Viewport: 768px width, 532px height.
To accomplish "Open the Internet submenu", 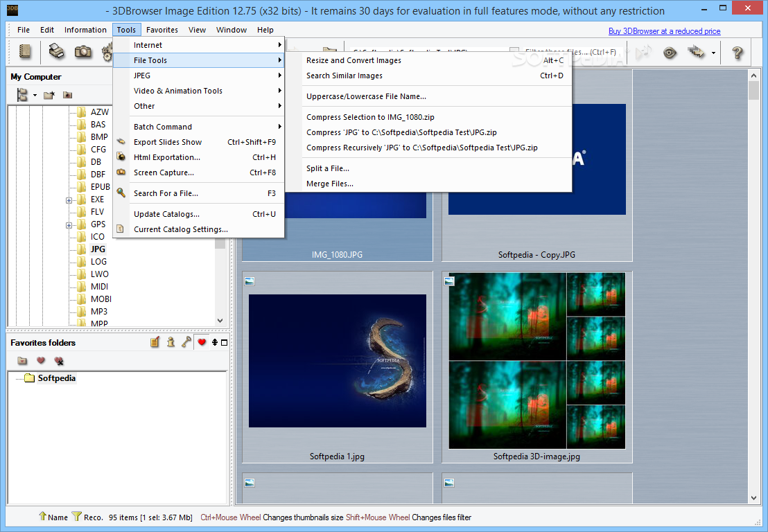I will (x=199, y=45).
